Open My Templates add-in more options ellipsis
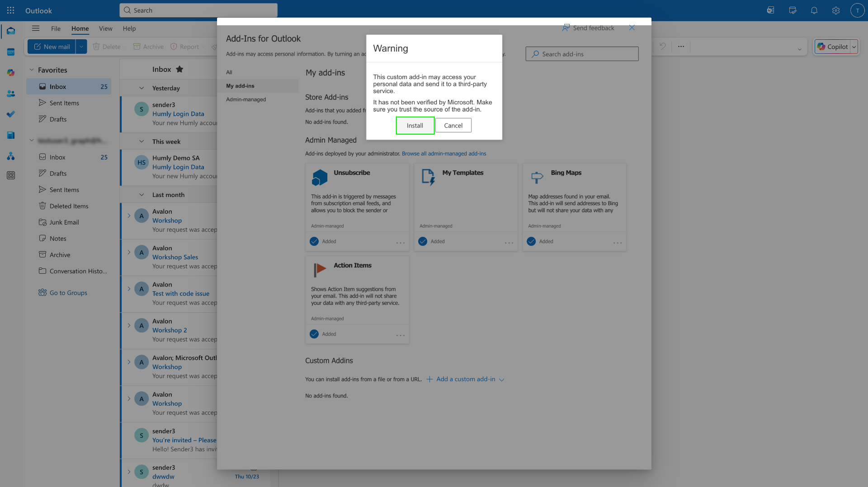This screenshot has height=487, width=868. tap(509, 242)
